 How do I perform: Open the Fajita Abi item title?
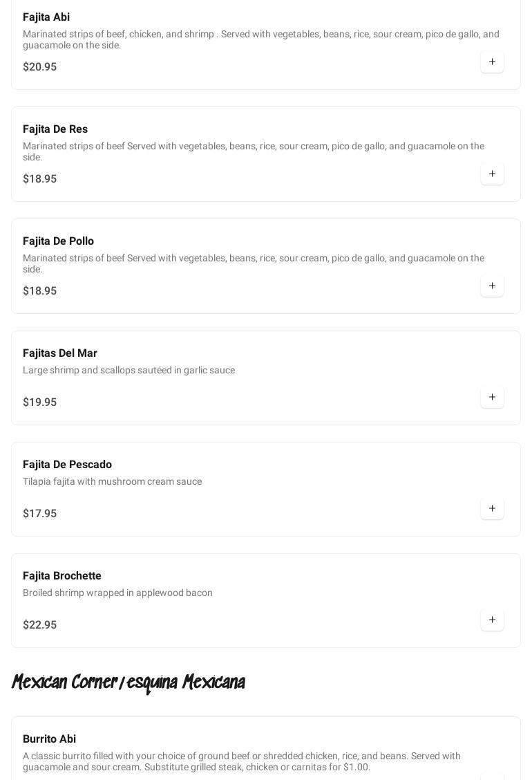click(x=46, y=17)
